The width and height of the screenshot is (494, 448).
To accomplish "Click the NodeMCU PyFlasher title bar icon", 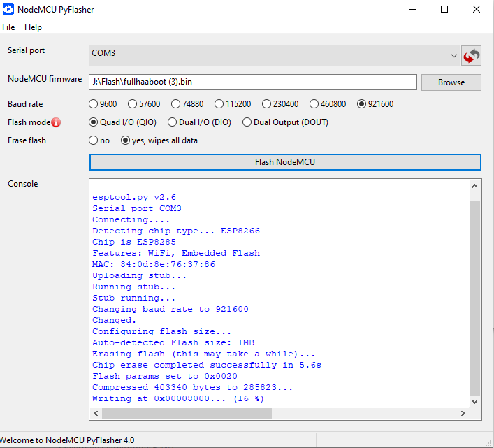I will click(8, 10).
